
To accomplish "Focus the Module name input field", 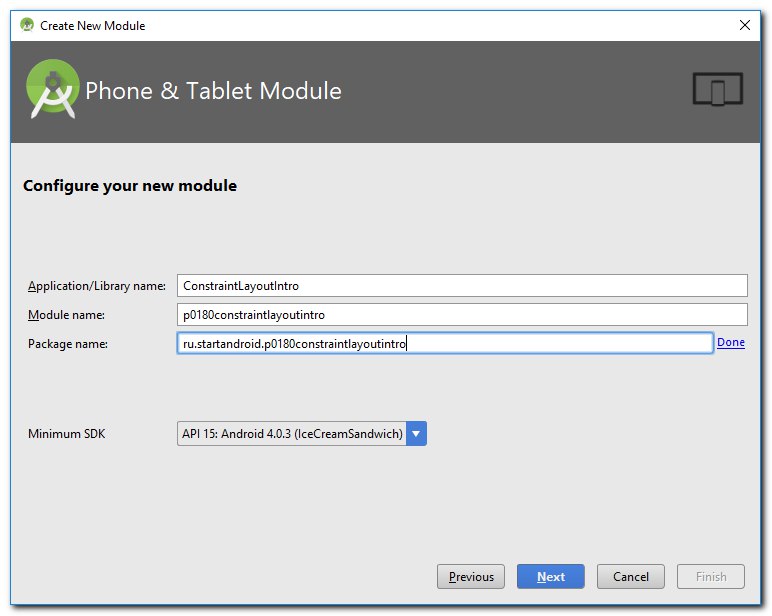I will [462, 315].
